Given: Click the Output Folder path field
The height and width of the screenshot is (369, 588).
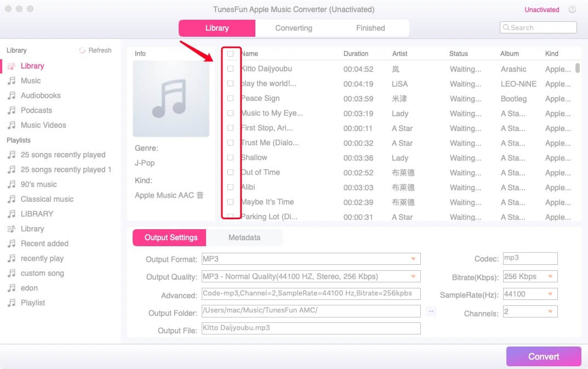Looking at the screenshot, I should (x=311, y=311).
